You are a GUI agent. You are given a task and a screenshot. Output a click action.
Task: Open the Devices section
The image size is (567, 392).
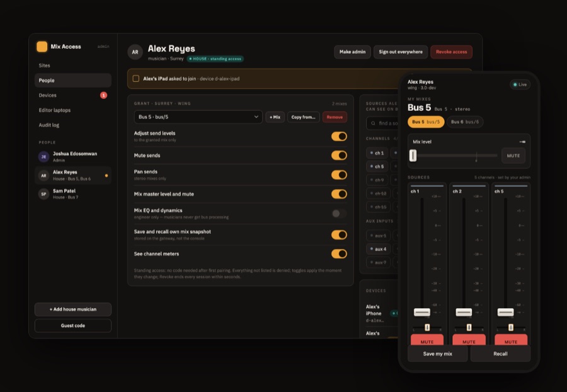73,95
